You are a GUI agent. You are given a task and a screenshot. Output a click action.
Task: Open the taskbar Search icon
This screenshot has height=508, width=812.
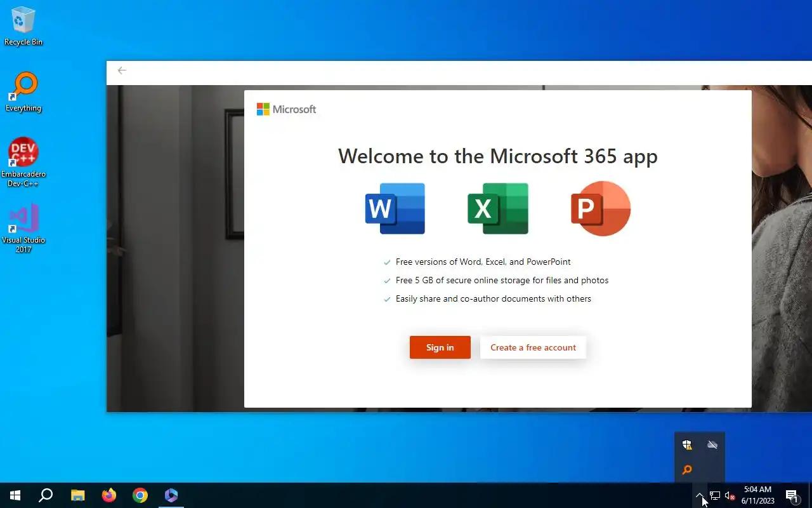coord(46,495)
